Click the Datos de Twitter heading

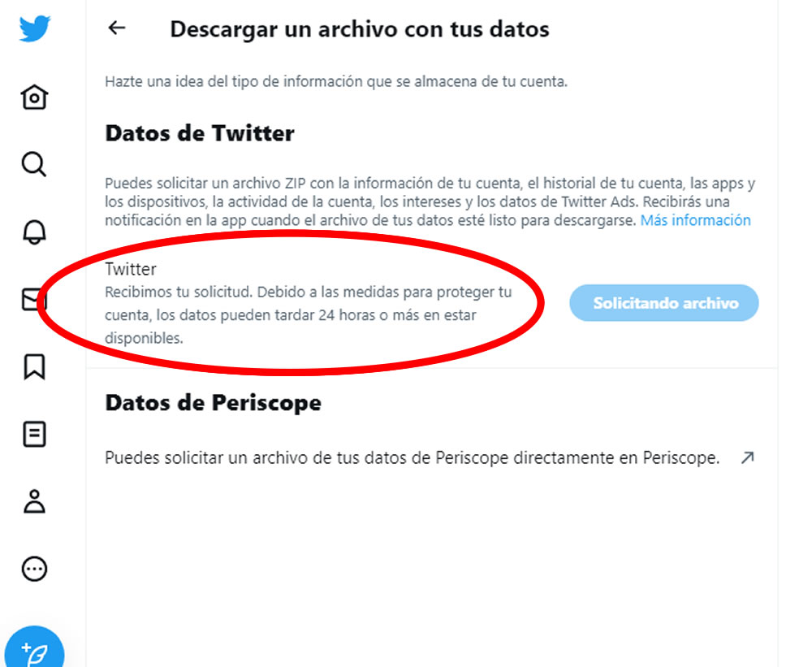(x=200, y=133)
